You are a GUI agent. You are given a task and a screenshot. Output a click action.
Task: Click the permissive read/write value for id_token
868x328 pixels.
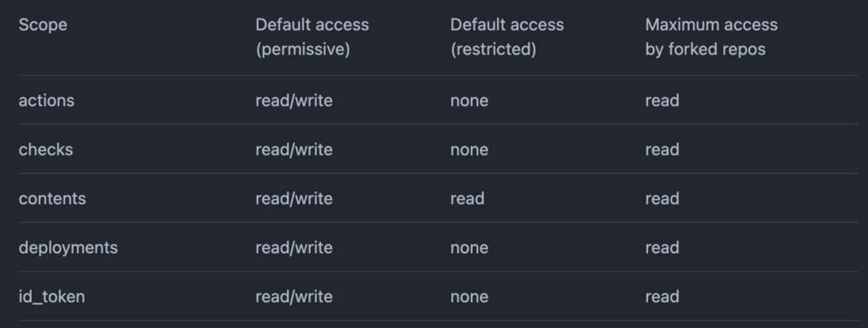coord(294,297)
